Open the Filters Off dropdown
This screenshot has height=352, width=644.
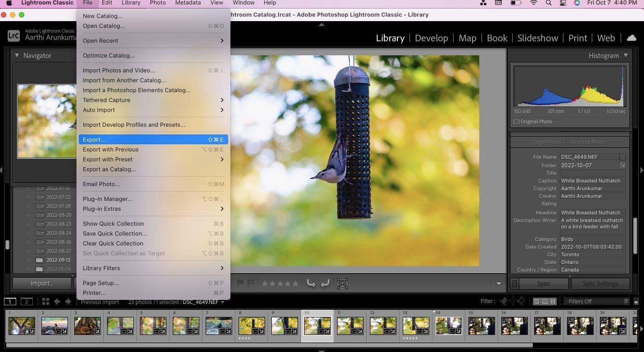click(596, 302)
